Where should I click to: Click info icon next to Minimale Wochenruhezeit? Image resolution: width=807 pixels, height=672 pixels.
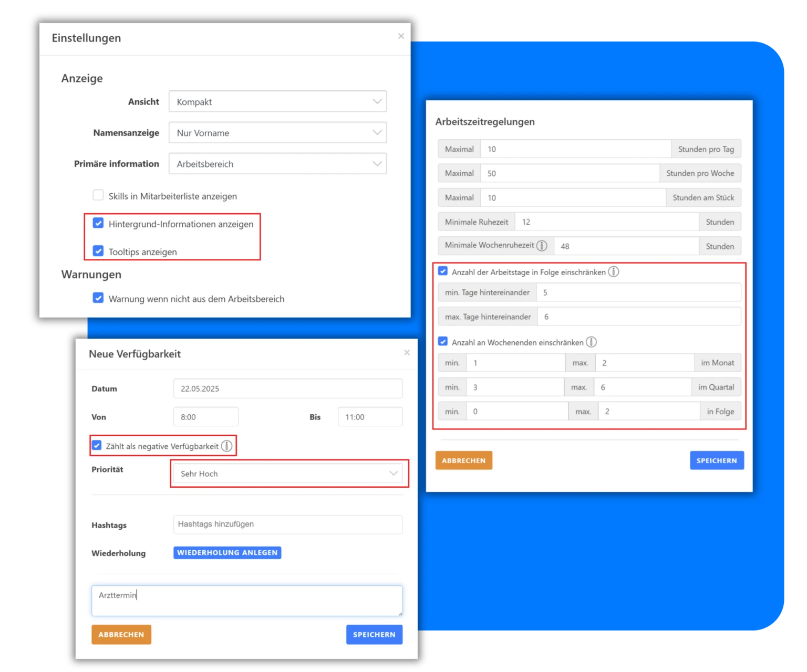[542, 246]
